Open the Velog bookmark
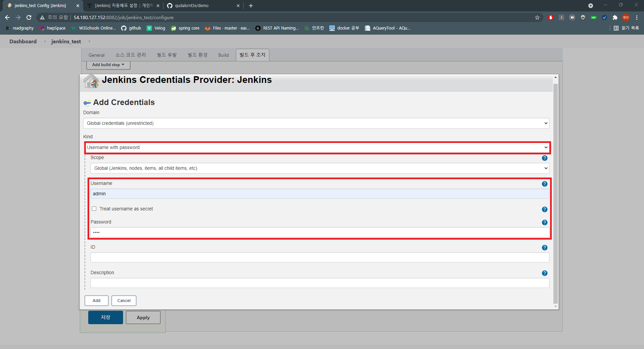 pos(156,28)
